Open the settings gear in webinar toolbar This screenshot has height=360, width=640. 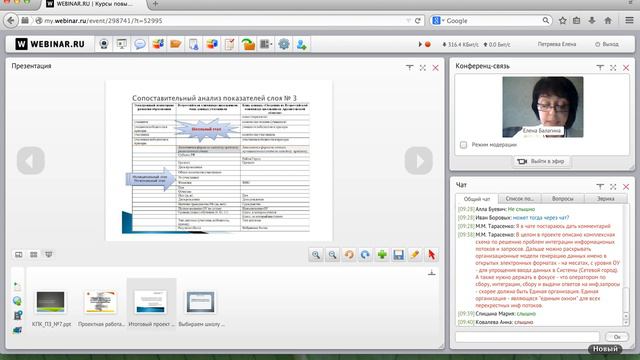284,44
